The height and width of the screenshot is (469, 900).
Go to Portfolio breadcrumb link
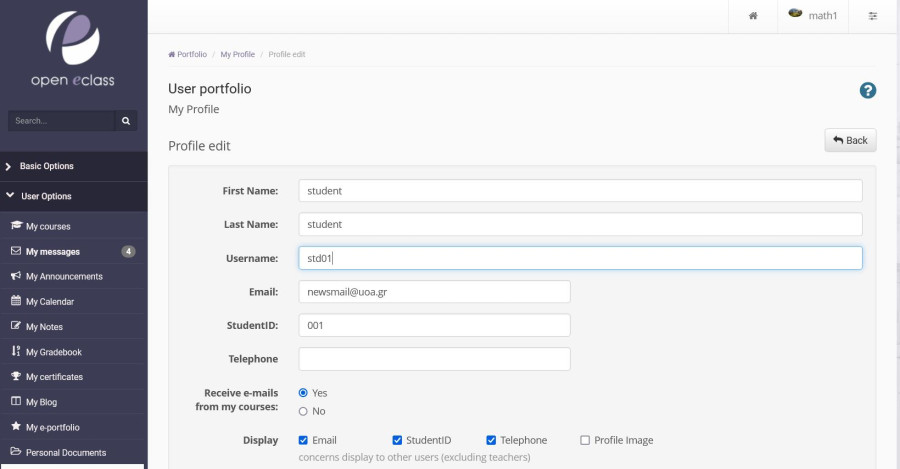pos(187,55)
